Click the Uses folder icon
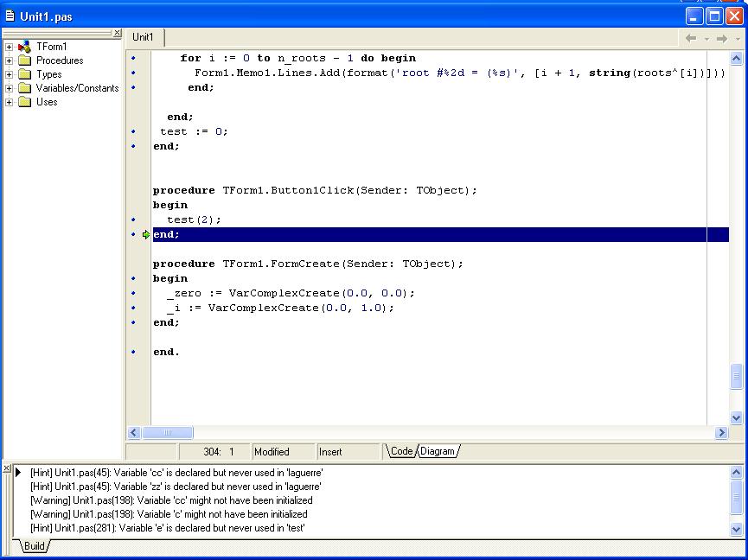748x560 pixels. [x=24, y=102]
